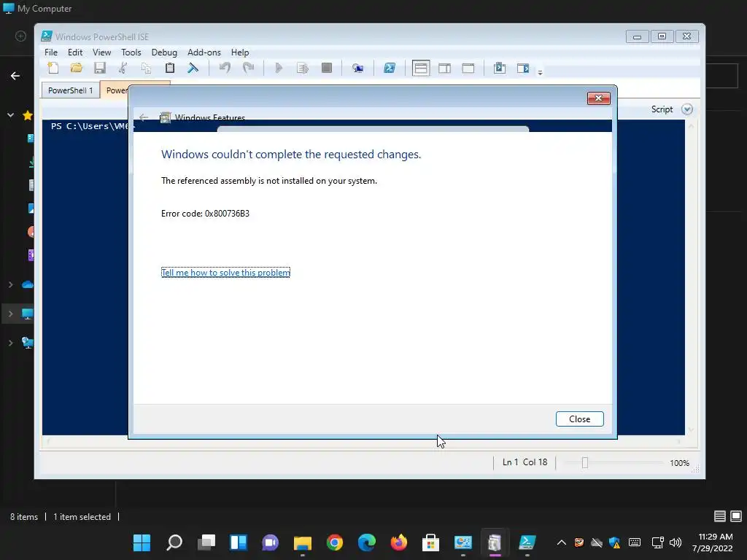Open the clock showing 11:29 AM
The height and width of the screenshot is (560, 747).
[716, 537]
